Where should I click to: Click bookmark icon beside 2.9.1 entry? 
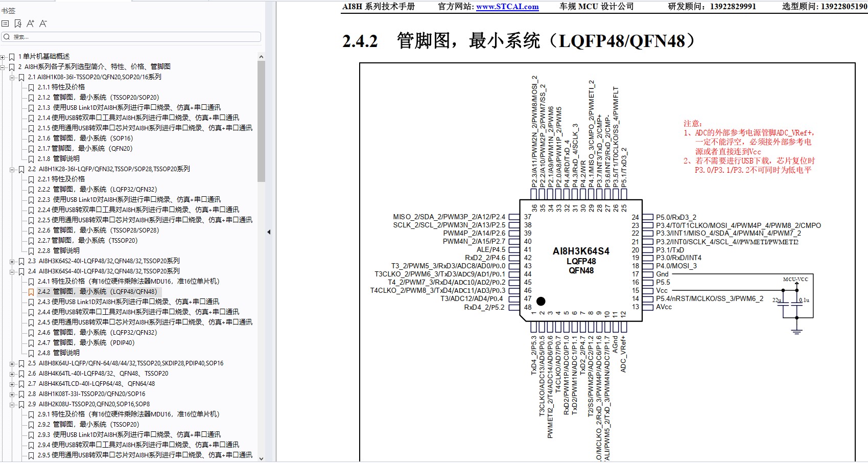click(x=31, y=414)
